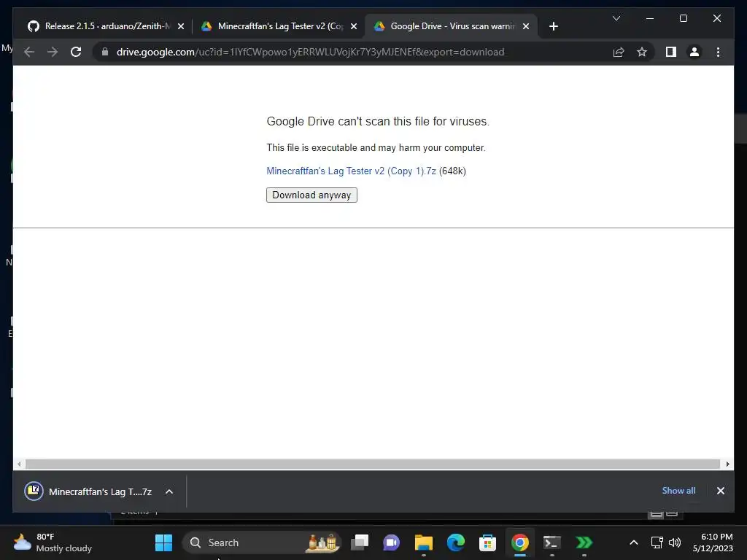Switch to the GitHub Release 2.1.5 tab
Screen dimensions: 747x560
tap(107, 26)
